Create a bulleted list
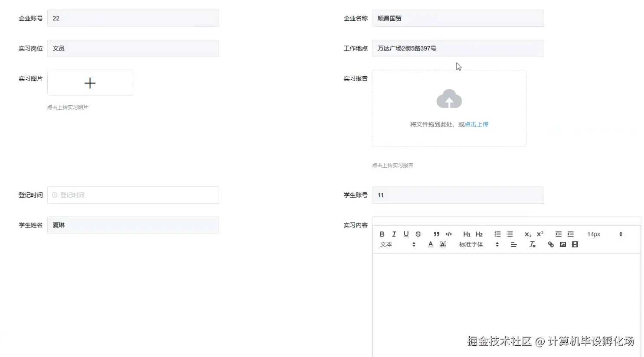Viewport: 644px width, 357px height. 510,234
